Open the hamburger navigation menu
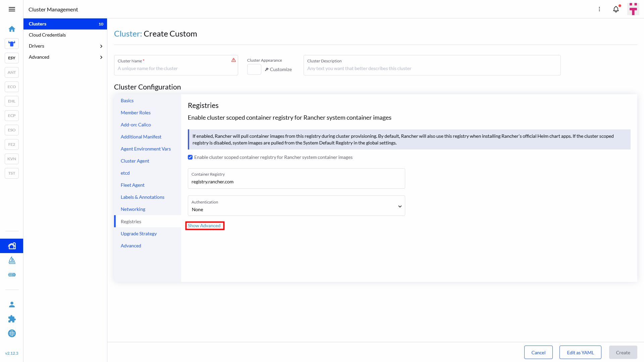This screenshot has width=644, height=362. pos(12,9)
